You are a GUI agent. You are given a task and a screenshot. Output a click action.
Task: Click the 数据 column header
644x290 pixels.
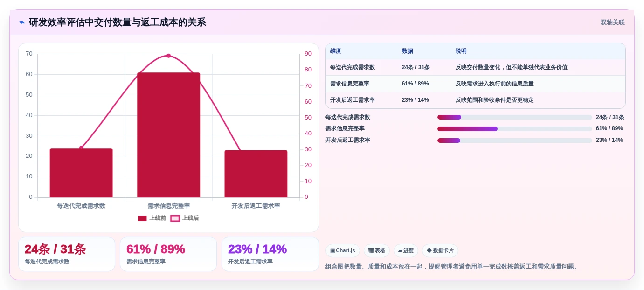pos(407,51)
